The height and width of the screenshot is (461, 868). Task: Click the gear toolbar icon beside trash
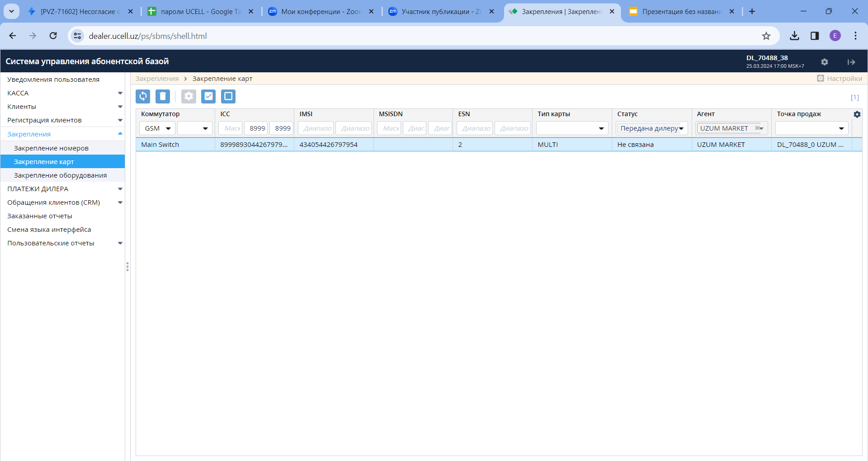pyautogui.click(x=189, y=96)
